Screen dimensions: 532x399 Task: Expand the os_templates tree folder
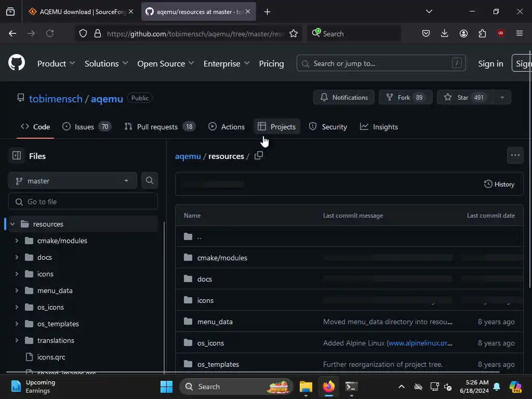tap(16, 324)
